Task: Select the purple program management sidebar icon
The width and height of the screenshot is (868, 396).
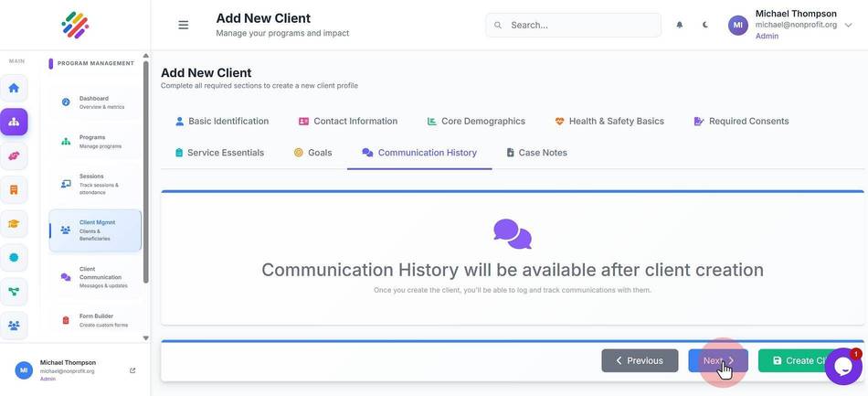Action: click(x=14, y=122)
